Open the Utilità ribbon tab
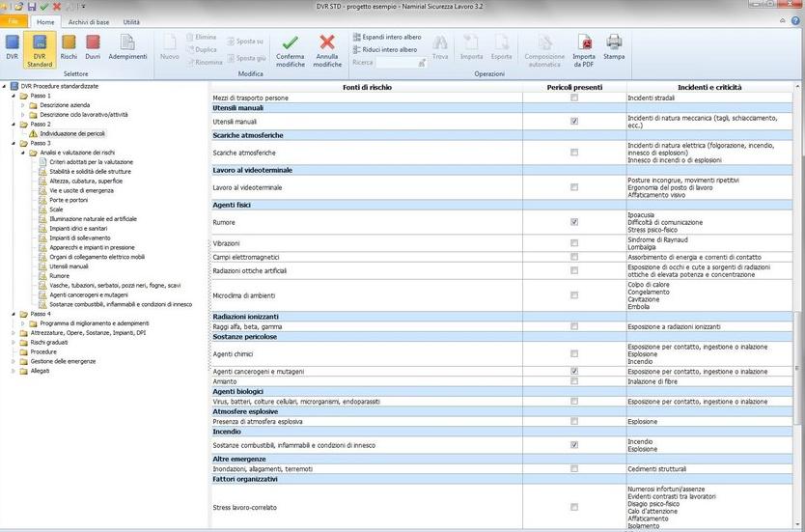This screenshot has height=532, width=805. tap(130, 21)
